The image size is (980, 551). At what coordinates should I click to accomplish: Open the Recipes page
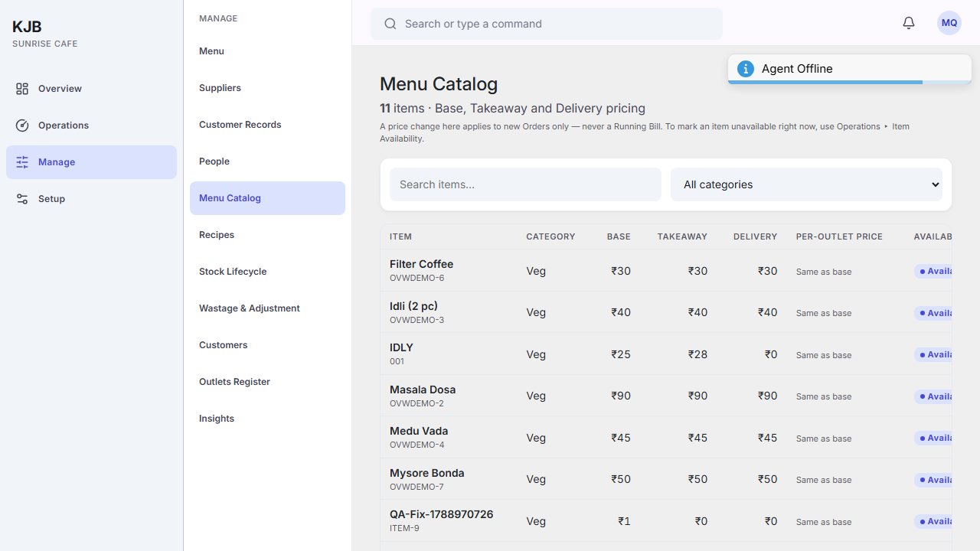267,235
